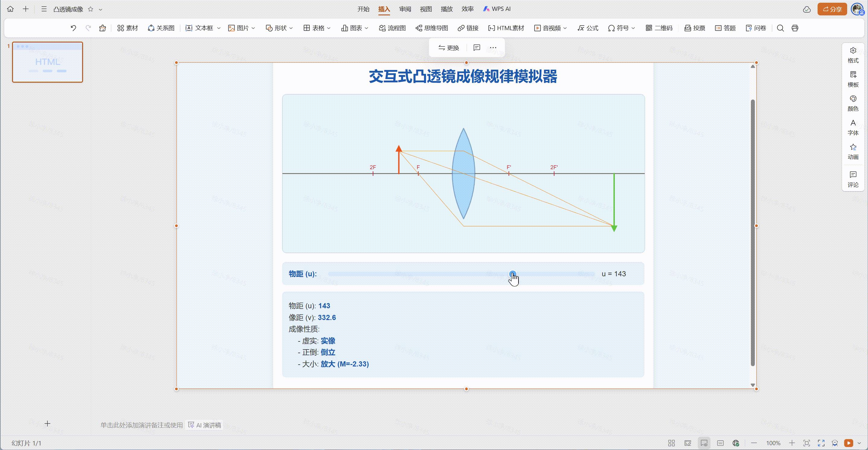Viewport: 868px width, 450px height.
Task: Switch to the 插入 tab
Action: 384,9
